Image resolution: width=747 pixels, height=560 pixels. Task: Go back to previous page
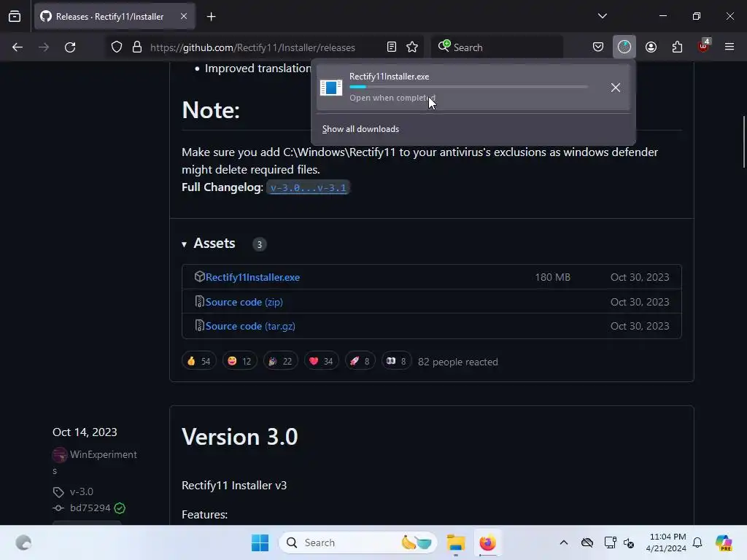[x=18, y=47]
